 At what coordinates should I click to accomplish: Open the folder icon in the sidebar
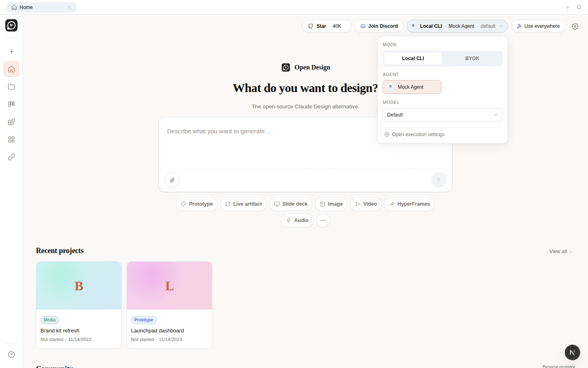tap(11, 87)
